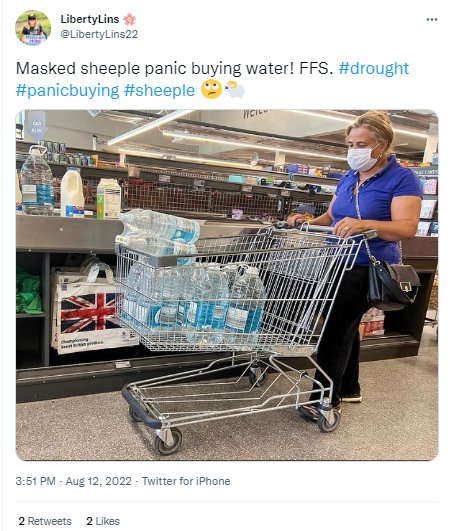Open the Twitter for iPhone source link
The height and width of the screenshot is (531, 450).
pyautogui.click(x=186, y=481)
